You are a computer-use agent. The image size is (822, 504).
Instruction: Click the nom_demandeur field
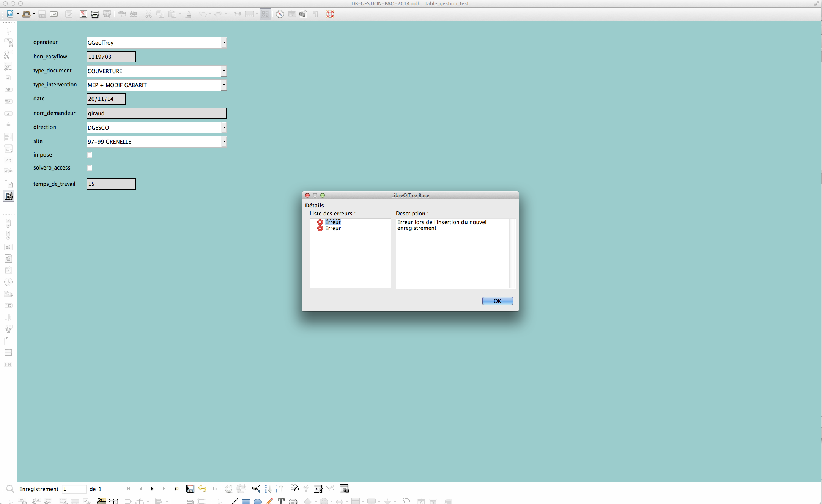click(x=157, y=113)
